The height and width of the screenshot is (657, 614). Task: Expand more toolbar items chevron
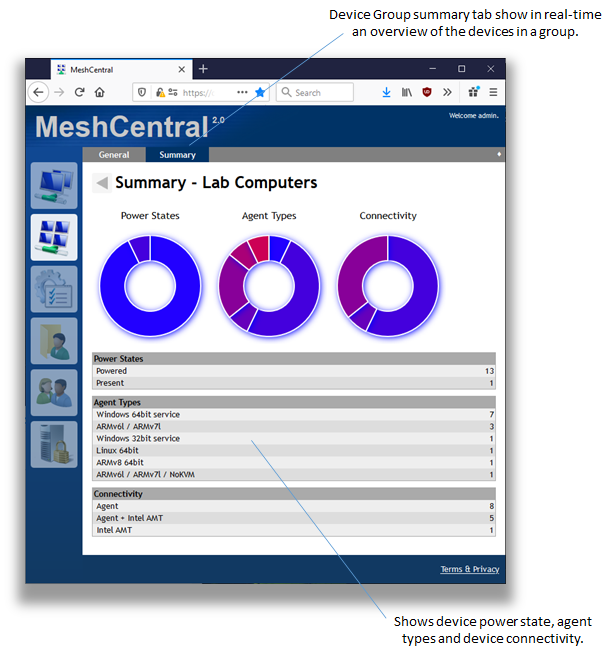pos(447,92)
